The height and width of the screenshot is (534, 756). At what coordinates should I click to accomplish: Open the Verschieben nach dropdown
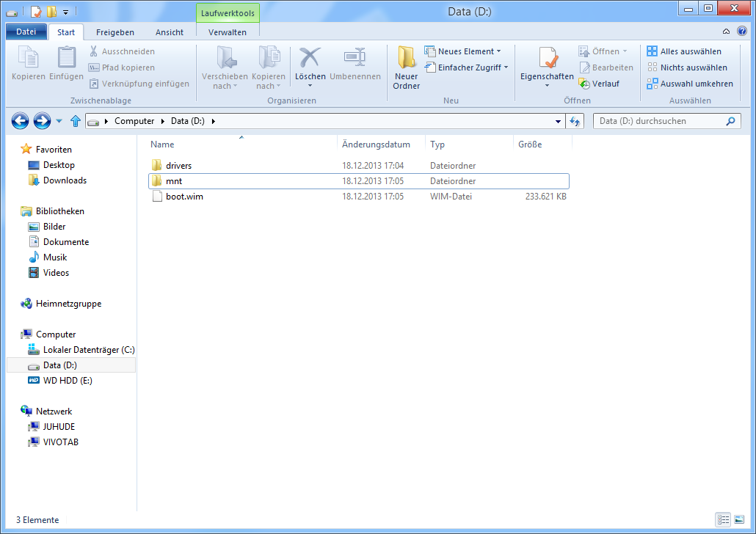(225, 67)
